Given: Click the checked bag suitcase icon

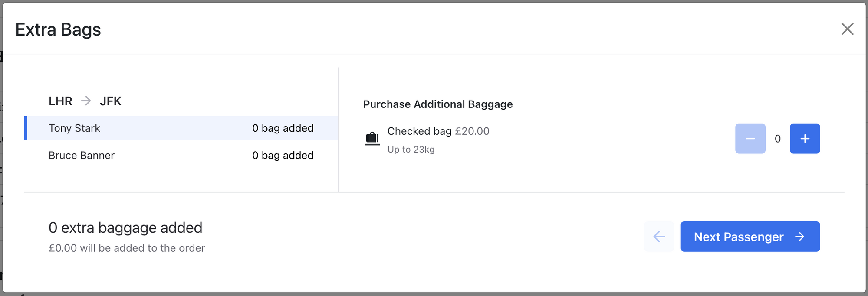Looking at the screenshot, I should (x=372, y=138).
